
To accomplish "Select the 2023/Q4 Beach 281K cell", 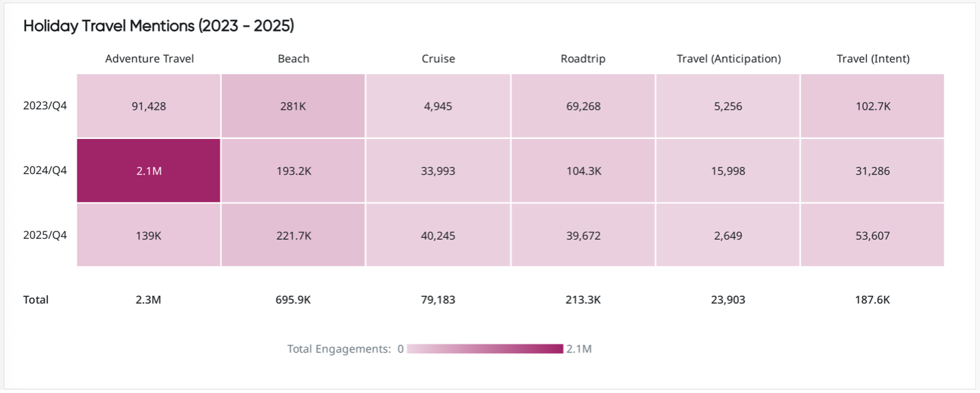I will (293, 106).
